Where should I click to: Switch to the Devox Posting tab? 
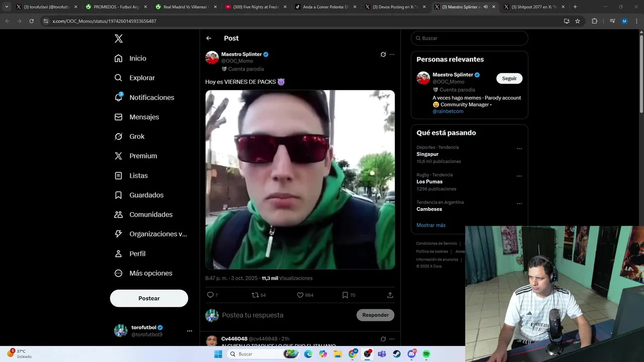point(395,7)
